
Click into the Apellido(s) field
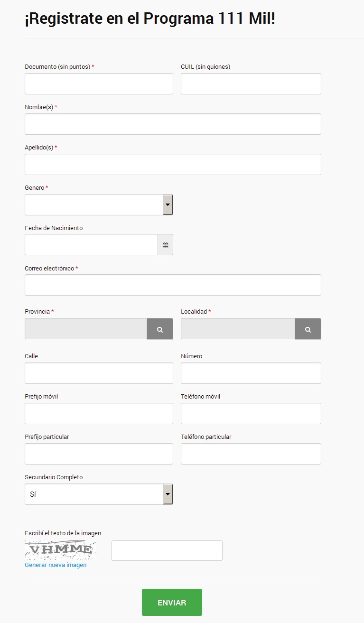pyautogui.click(x=173, y=164)
